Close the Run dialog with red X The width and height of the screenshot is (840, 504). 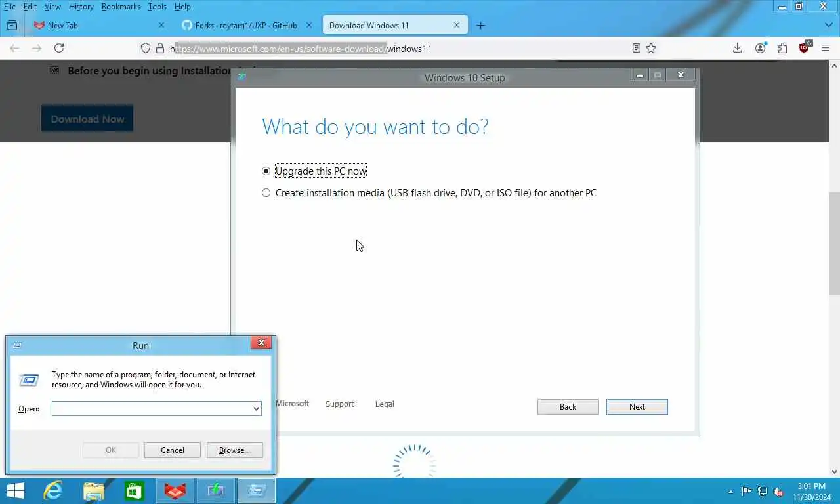click(261, 343)
